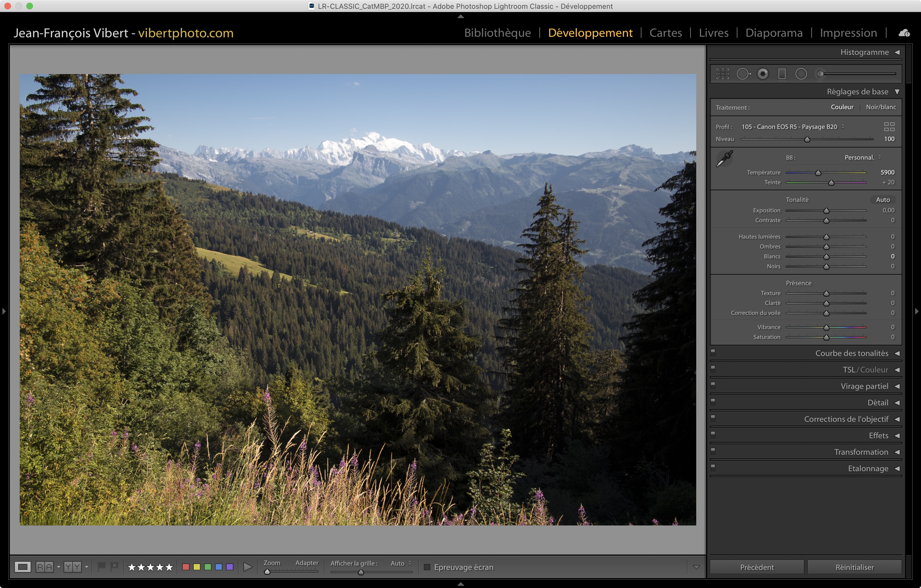
Task: Switch to the Bibliothèque module
Action: (x=497, y=33)
